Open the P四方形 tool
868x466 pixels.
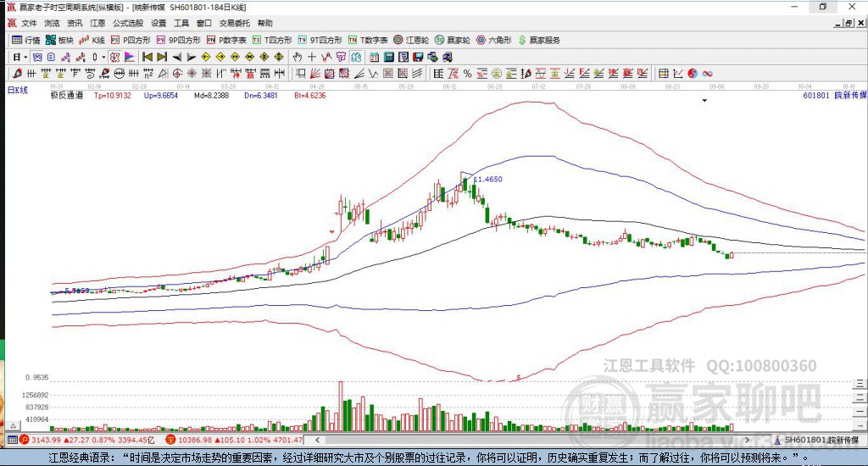131,40
